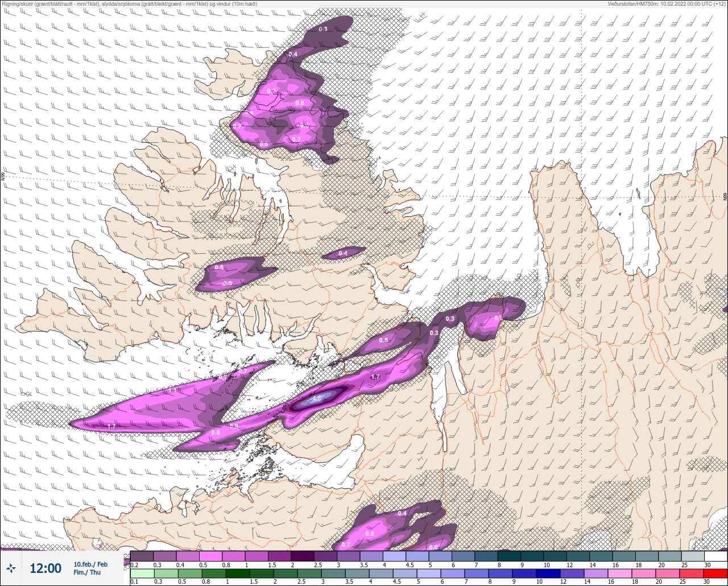This screenshot has width=728, height=586.
Task: Pick upper legend white swatch at 30
Action: click(x=715, y=556)
